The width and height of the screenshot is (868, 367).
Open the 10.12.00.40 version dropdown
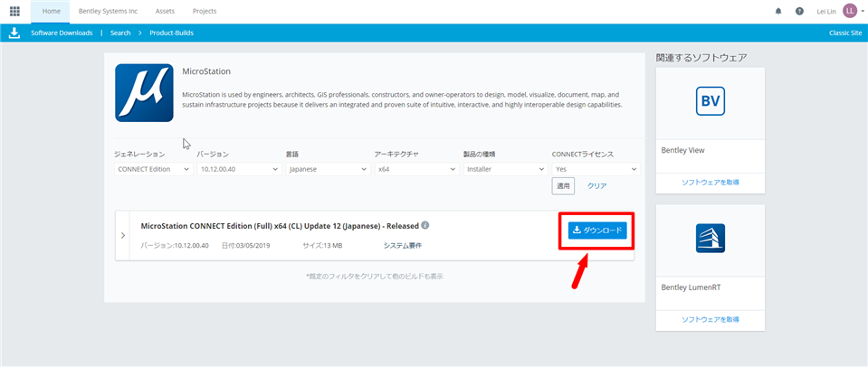pos(239,169)
